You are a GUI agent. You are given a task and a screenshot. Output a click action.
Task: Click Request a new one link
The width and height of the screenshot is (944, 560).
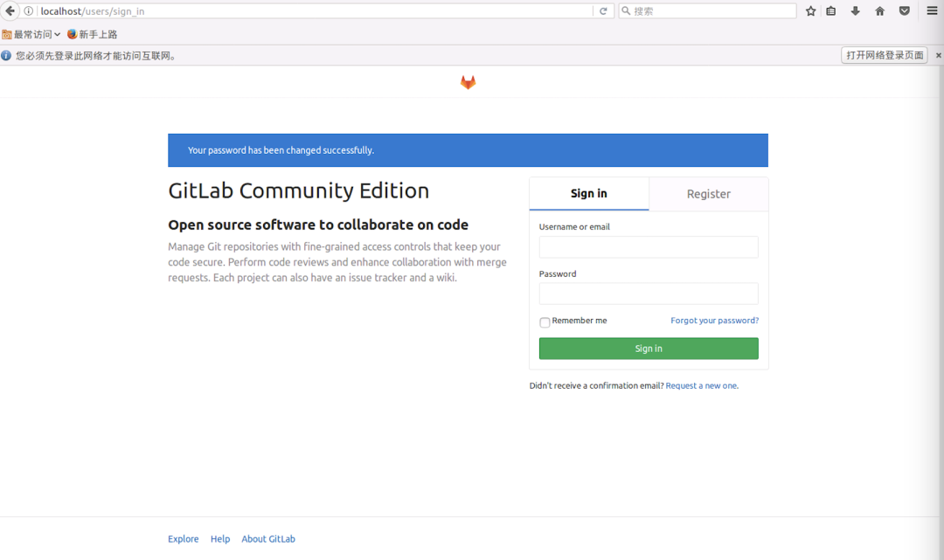[x=702, y=385]
